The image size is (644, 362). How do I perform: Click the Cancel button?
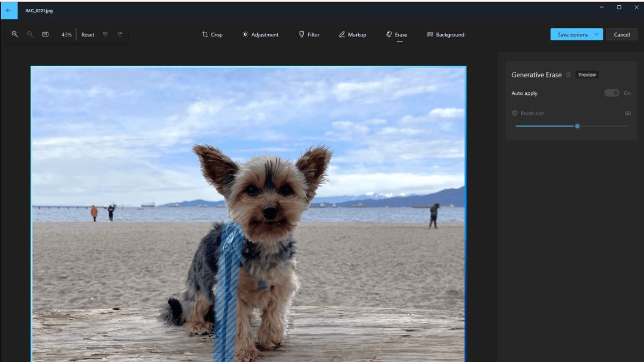click(x=621, y=34)
